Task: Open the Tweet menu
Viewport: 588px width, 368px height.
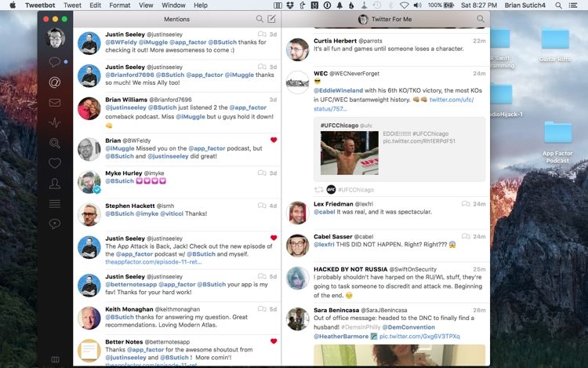Action: (72, 5)
